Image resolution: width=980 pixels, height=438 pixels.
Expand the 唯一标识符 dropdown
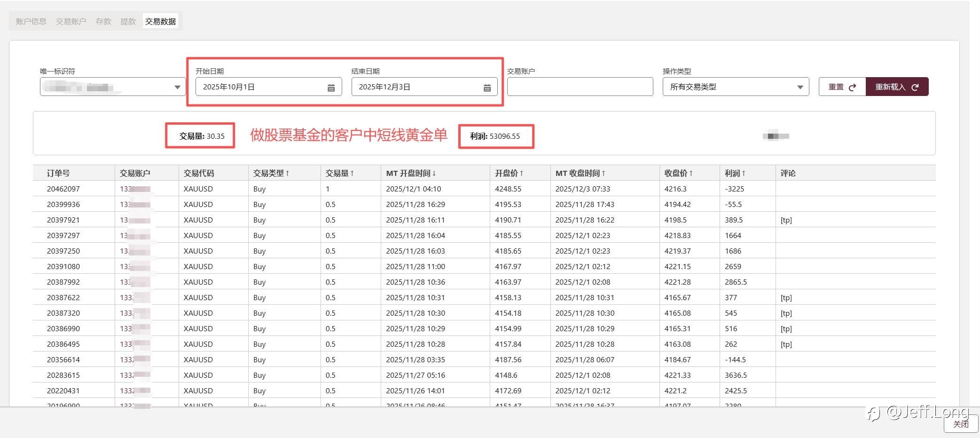click(177, 87)
